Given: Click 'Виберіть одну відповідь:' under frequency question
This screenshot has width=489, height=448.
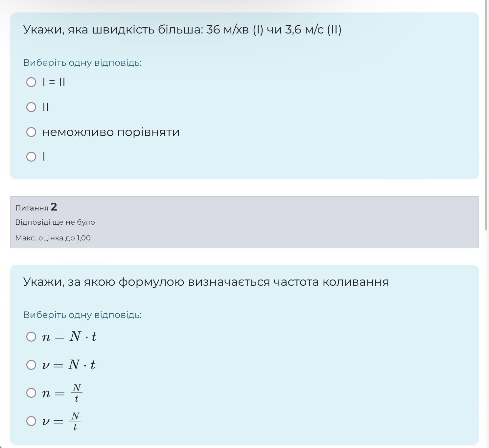Looking at the screenshot, I should (x=82, y=315).
